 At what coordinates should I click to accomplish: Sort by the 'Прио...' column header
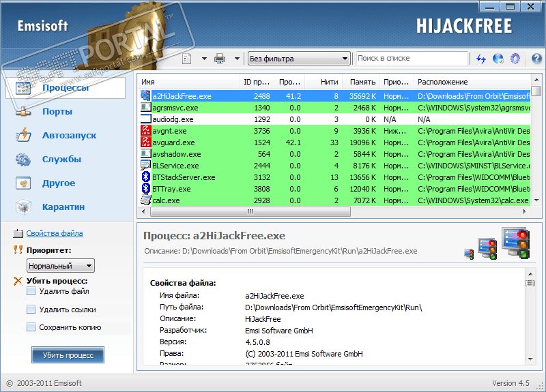click(397, 82)
